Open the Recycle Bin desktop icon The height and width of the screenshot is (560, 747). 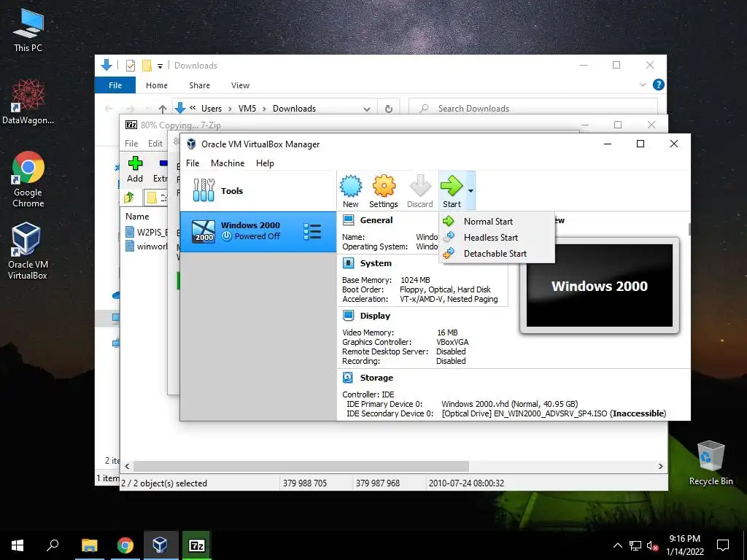711,463
